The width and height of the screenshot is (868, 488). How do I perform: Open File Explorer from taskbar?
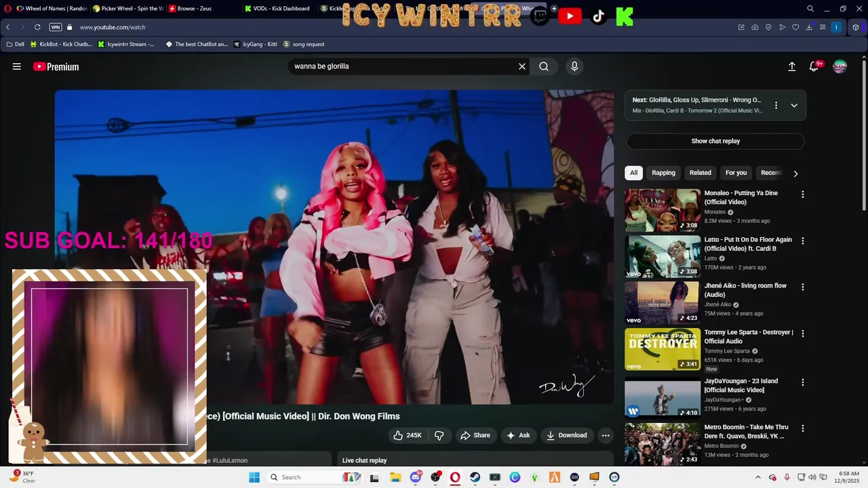[395, 477]
